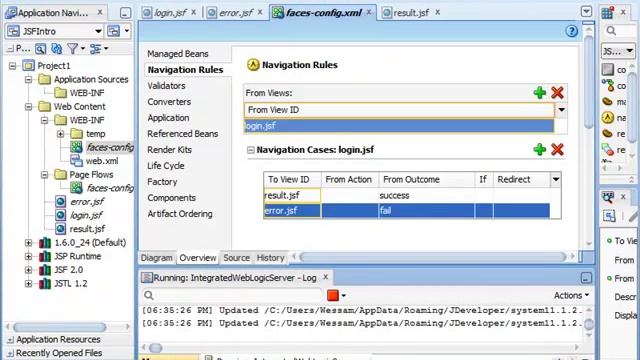Minimize the Application Navigator panel

pyautogui.click(x=125, y=13)
